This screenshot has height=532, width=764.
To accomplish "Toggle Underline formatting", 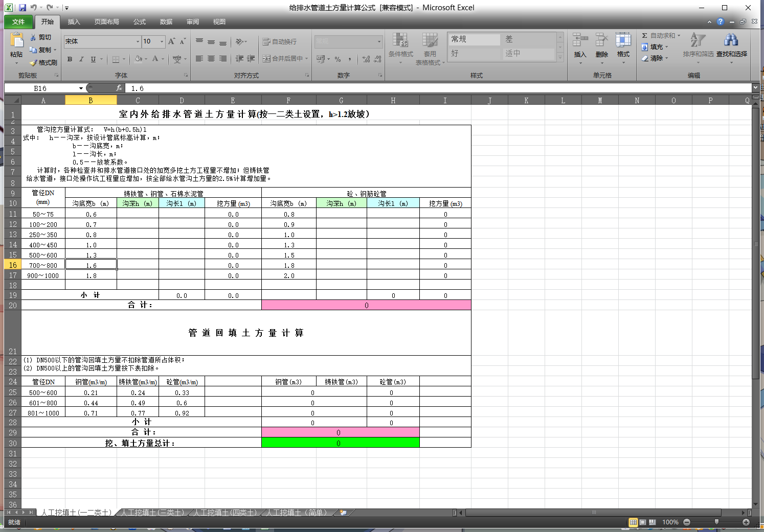I will pos(93,59).
